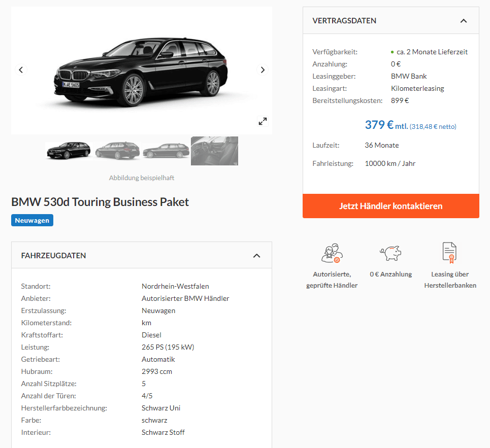The image size is (490, 448).
Task: Collapse the Vertragsdaten panel
Action: 463,21
